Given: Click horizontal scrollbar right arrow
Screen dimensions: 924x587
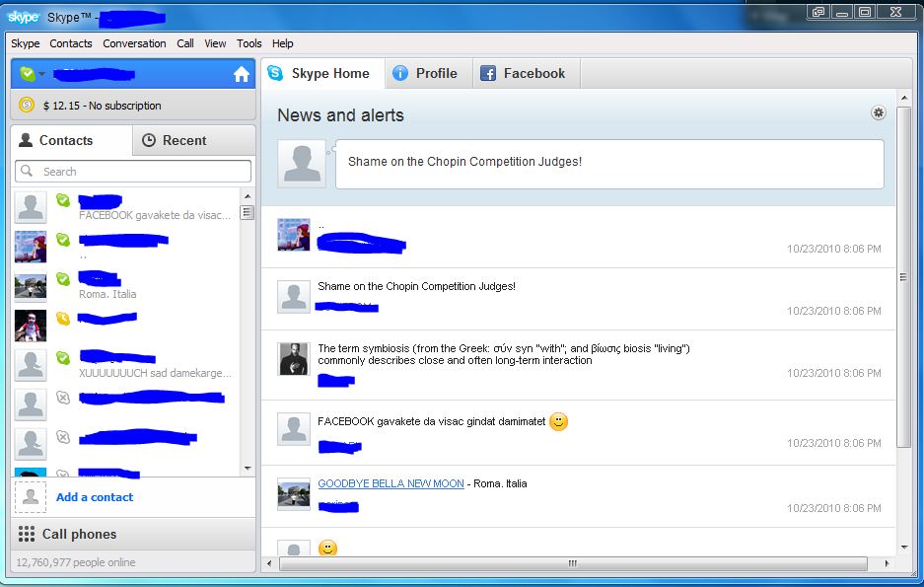Looking at the screenshot, I should point(887,563).
